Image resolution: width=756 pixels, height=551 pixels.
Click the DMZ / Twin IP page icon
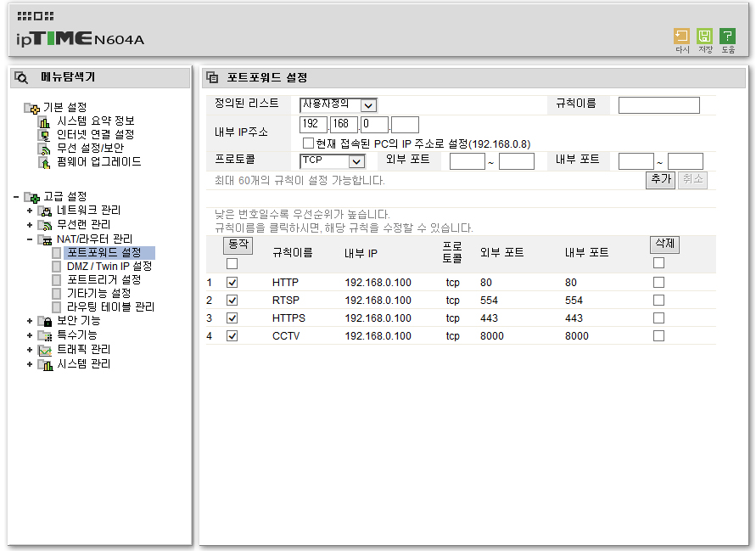click(57, 267)
